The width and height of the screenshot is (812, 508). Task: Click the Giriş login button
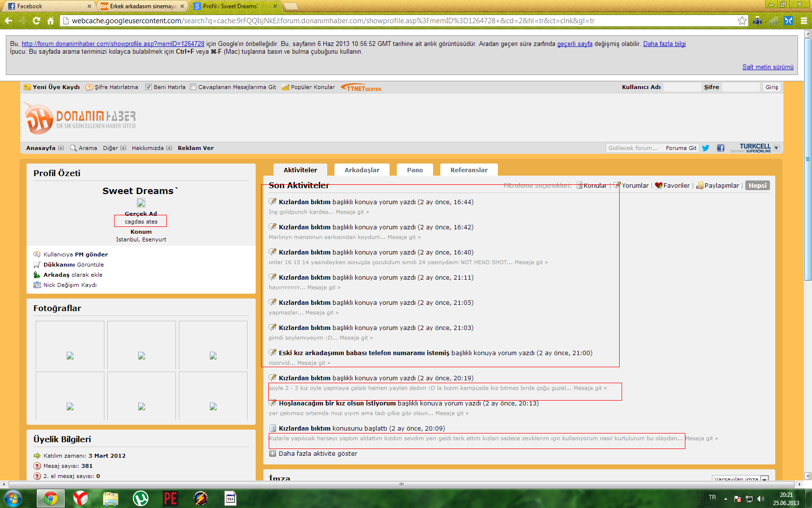click(771, 87)
